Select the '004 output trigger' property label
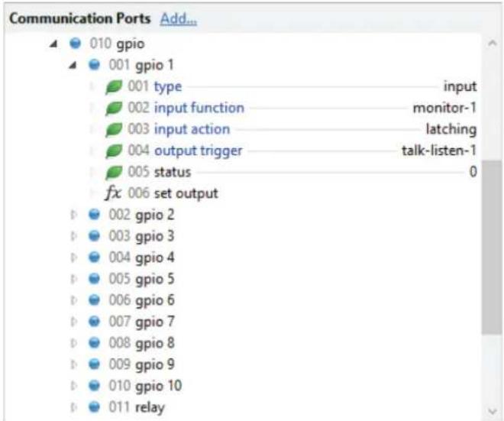This screenshot has height=421, width=504. pyautogui.click(x=185, y=151)
